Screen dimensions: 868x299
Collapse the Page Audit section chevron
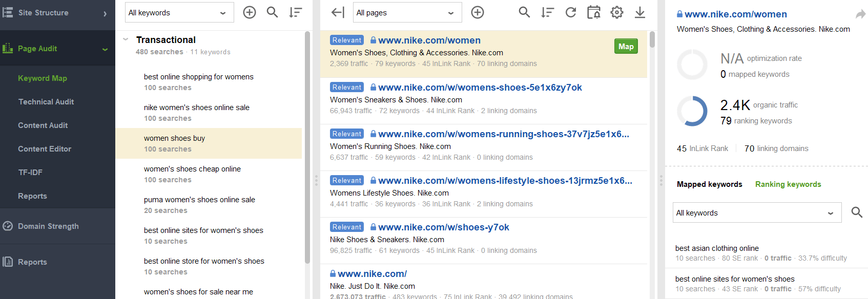coord(105,50)
